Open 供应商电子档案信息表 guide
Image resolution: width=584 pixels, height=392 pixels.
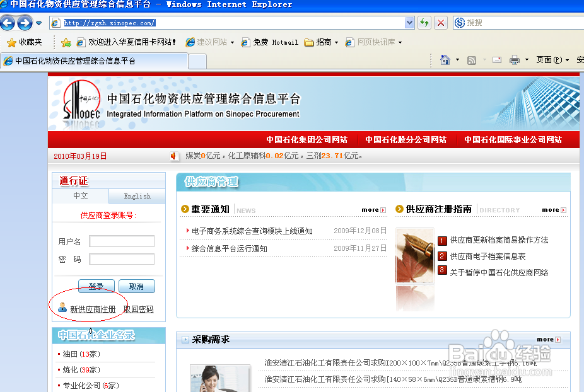click(x=488, y=256)
